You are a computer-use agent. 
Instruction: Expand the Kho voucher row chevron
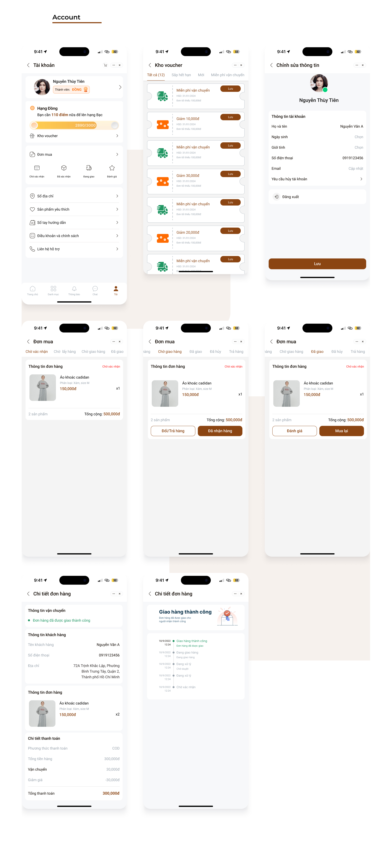click(117, 136)
